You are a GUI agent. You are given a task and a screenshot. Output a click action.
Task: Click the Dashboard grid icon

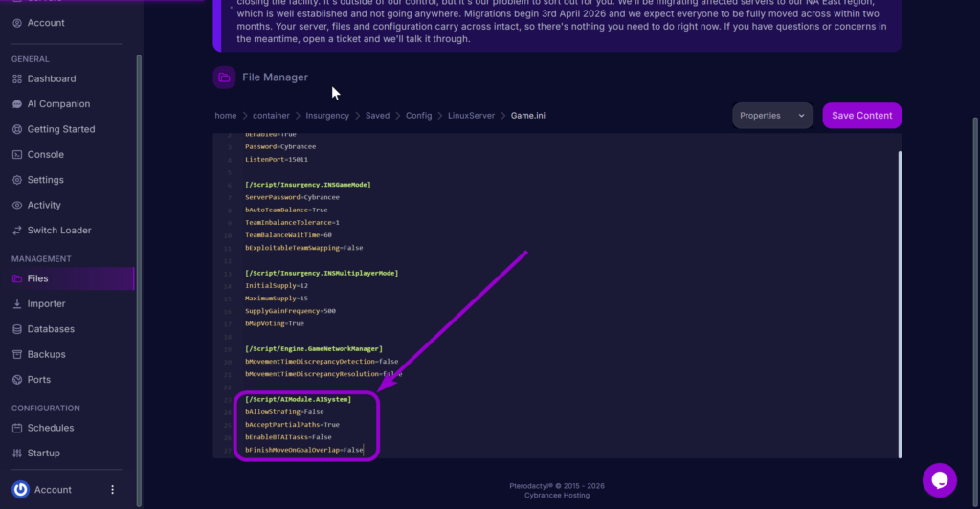pyautogui.click(x=17, y=78)
